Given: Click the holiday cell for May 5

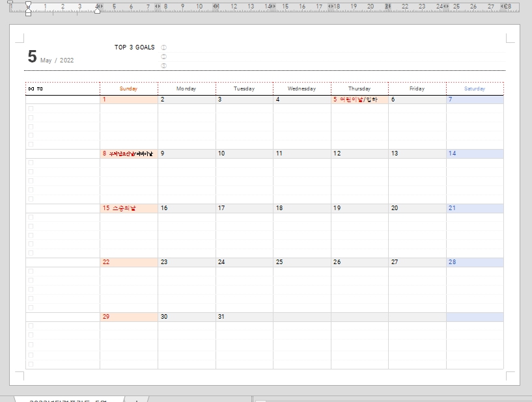Looking at the screenshot, I should pos(359,100).
